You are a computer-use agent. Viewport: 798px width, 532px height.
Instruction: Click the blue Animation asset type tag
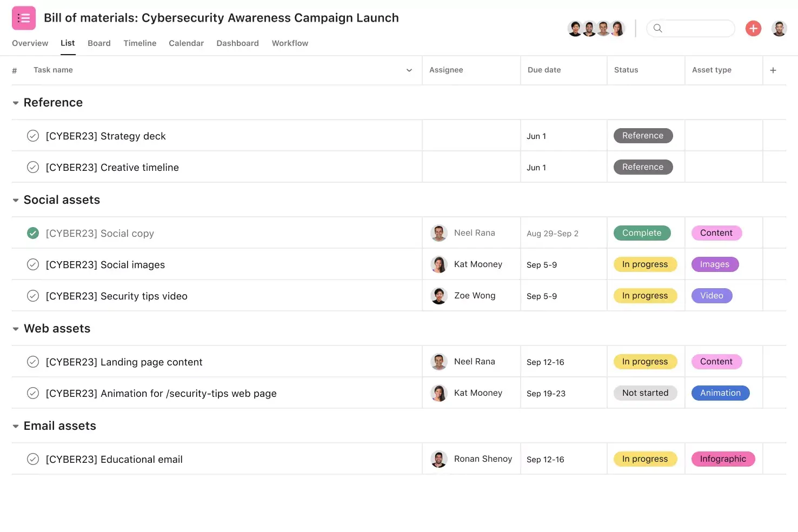click(720, 393)
